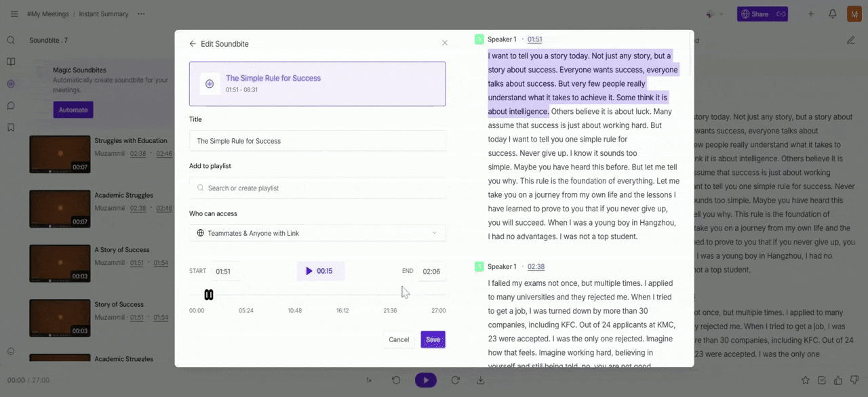The width and height of the screenshot is (868, 397).
Task: Play the soundbite preview in the dialog
Action: click(309, 270)
